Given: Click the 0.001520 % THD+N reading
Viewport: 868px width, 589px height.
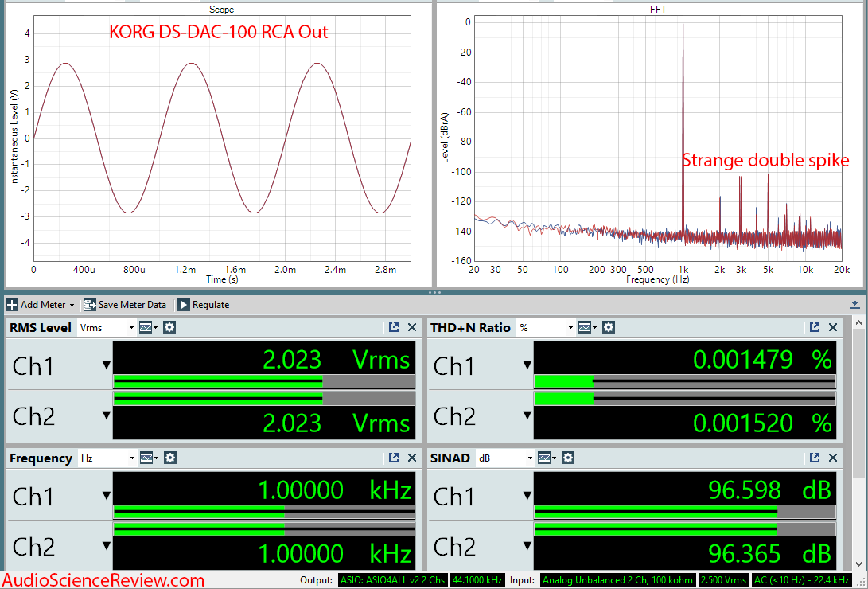Looking at the screenshot, I should (x=762, y=423).
